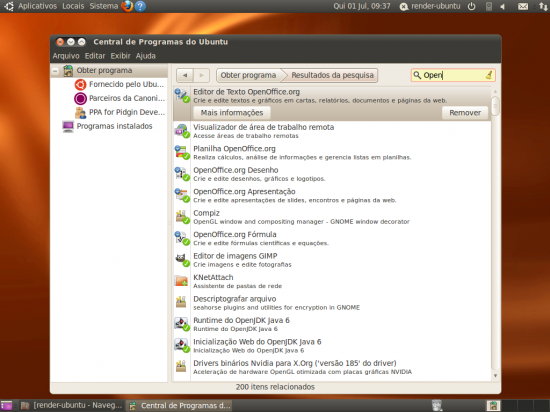Click the render-ubuntu user indicator

(430, 6)
